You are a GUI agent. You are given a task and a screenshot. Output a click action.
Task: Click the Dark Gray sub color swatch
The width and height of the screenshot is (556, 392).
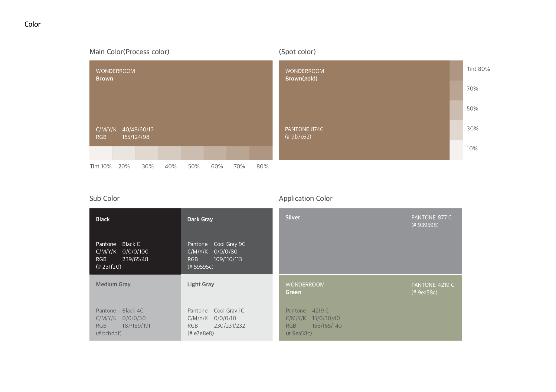click(x=227, y=241)
